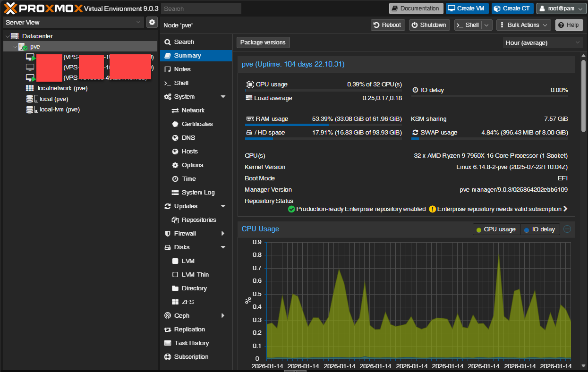Select the Replication icon

(x=167, y=329)
